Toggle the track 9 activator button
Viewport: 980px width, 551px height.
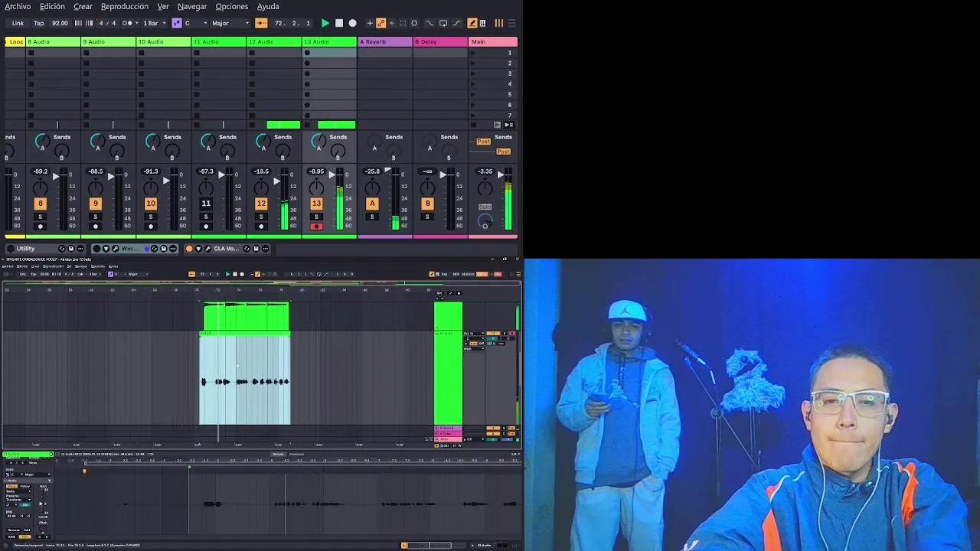coord(96,204)
